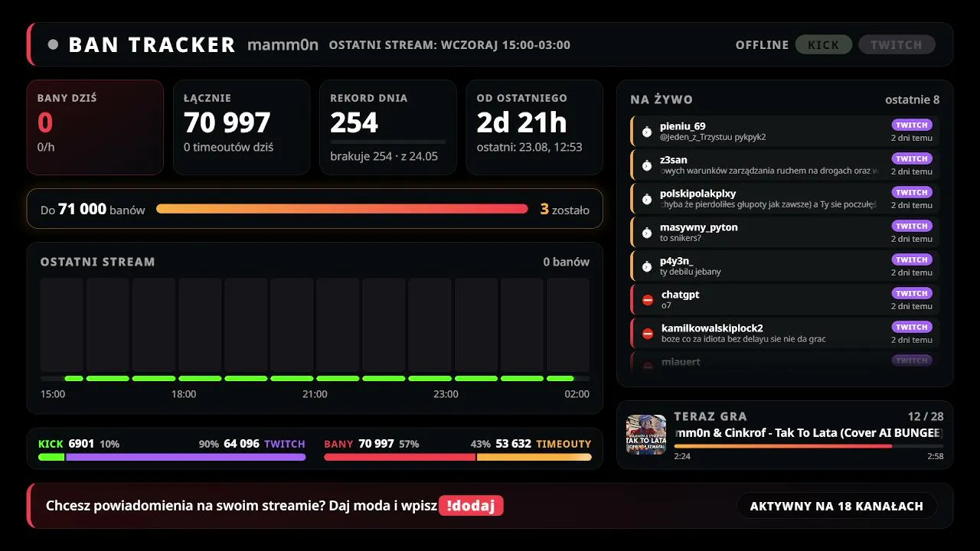Click the mamm0n channel name

[283, 44]
